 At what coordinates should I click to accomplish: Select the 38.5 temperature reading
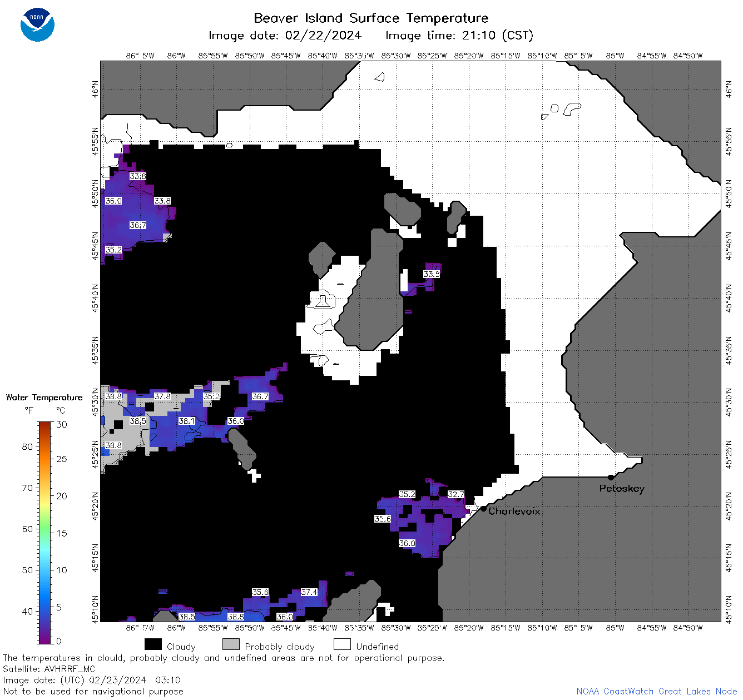pyautogui.click(x=138, y=421)
